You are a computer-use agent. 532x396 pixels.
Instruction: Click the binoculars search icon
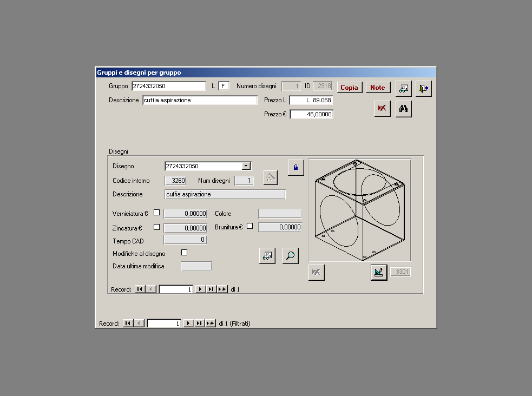pos(403,109)
